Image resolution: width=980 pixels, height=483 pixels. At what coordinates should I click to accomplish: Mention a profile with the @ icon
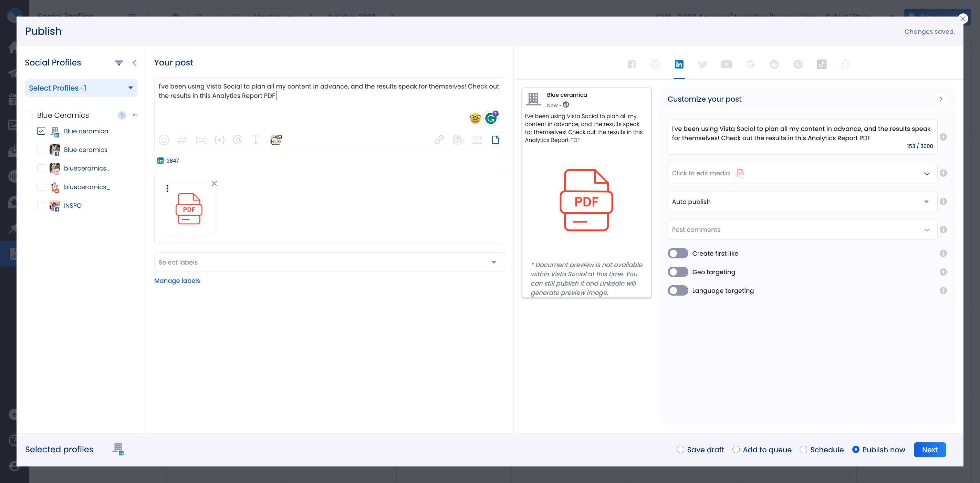(238, 140)
